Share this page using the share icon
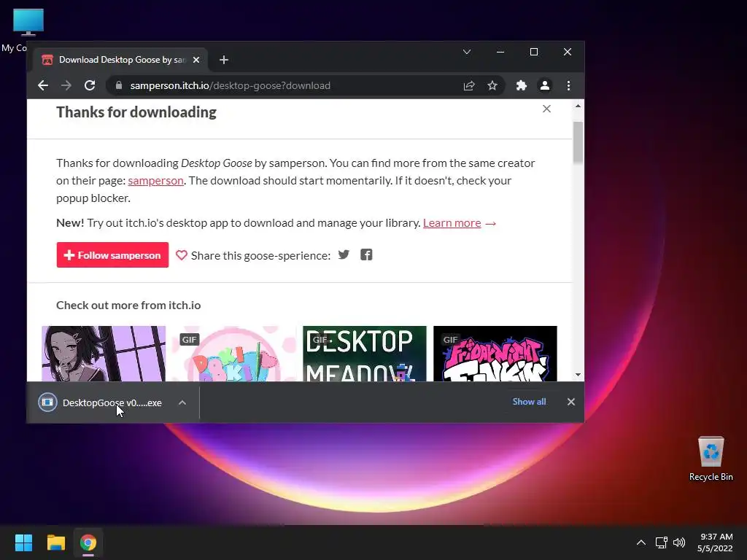 pos(469,86)
